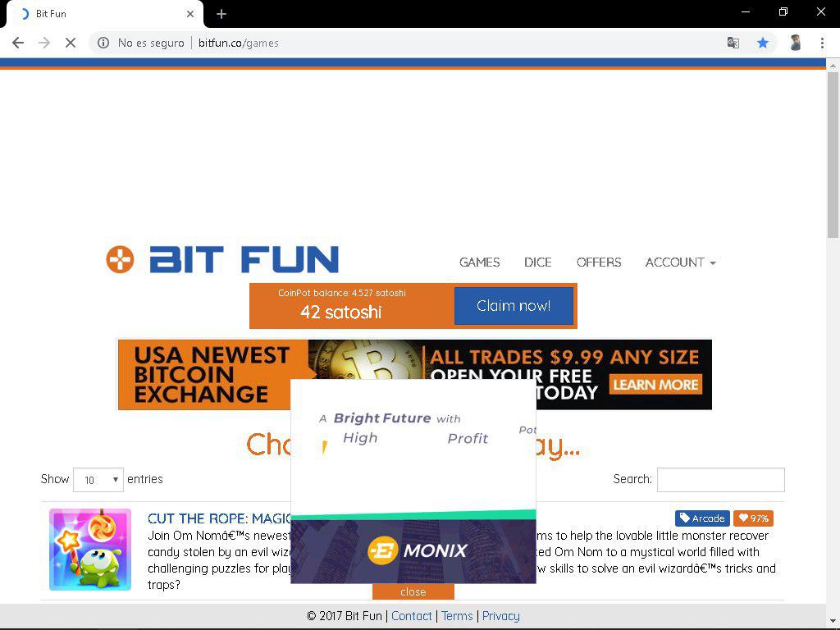Open the Cut the Rope: Magic game title
Viewport: 840px width, 630px height.
219,518
